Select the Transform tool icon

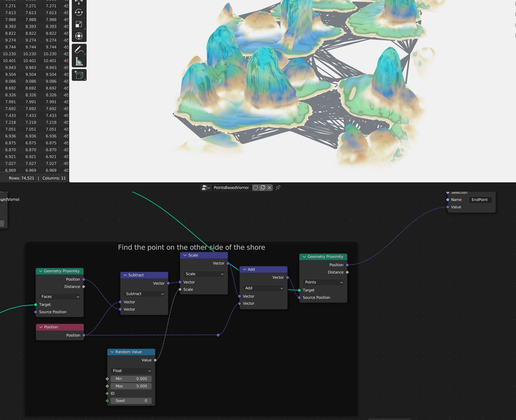pos(79,36)
